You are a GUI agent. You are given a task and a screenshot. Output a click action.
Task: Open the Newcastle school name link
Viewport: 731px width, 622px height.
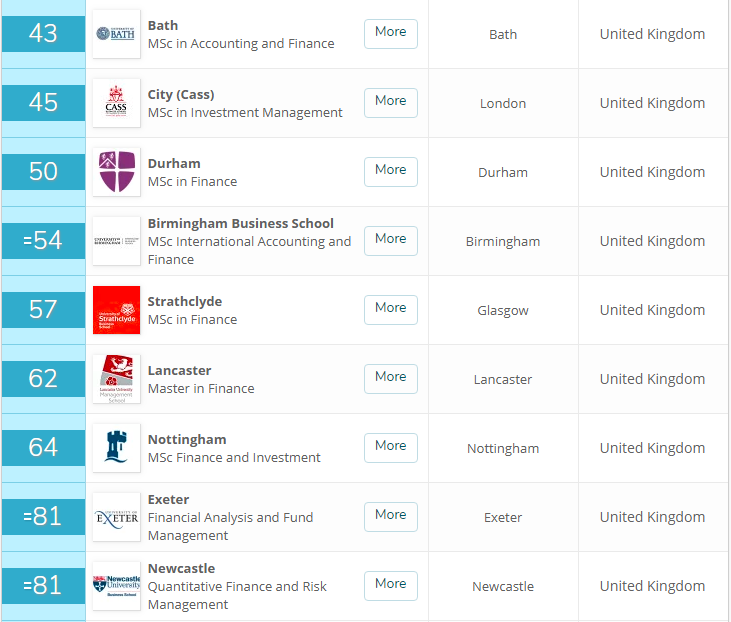click(181, 568)
